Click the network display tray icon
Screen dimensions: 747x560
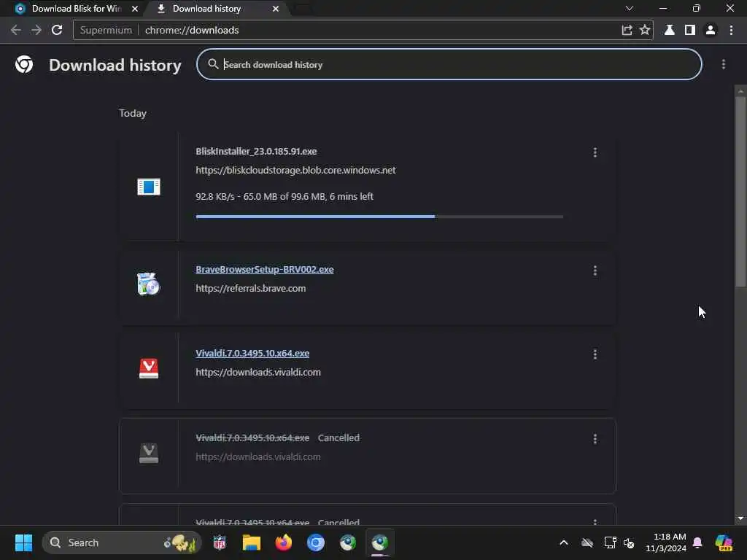(611, 542)
